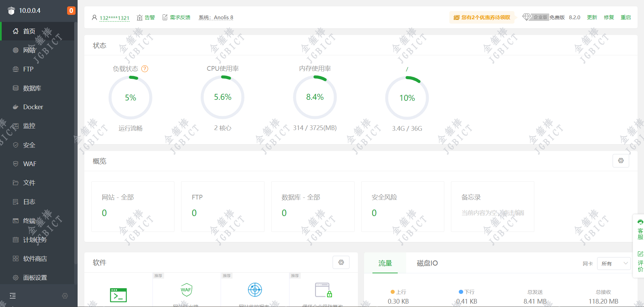Open the FTP overview card
The width and height of the screenshot is (644, 307).
223,207
